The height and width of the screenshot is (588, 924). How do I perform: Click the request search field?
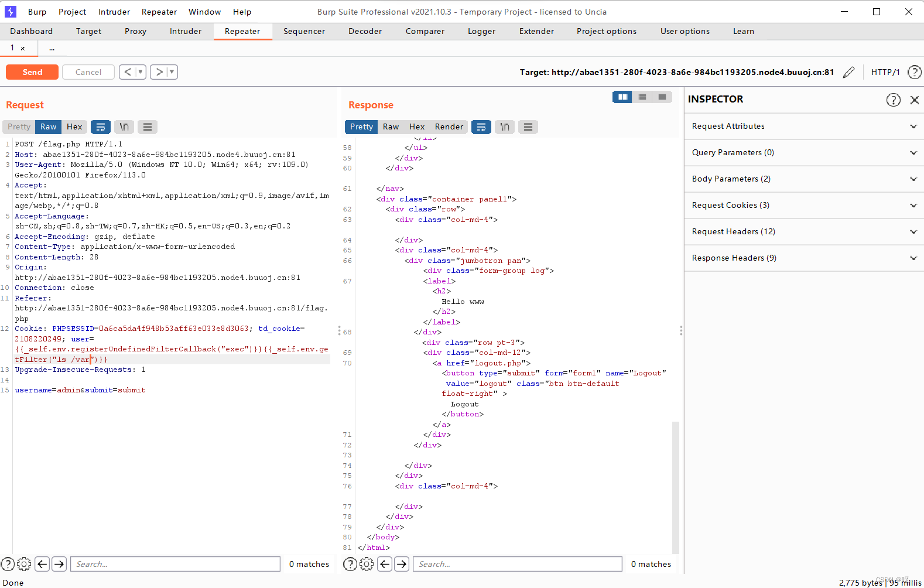(x=176, y=564)
